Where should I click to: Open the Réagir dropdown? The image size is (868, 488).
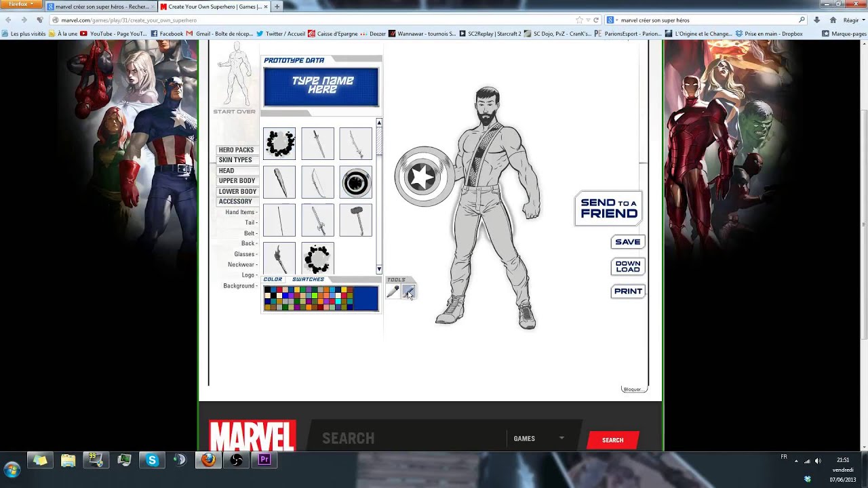click(853, 20)
